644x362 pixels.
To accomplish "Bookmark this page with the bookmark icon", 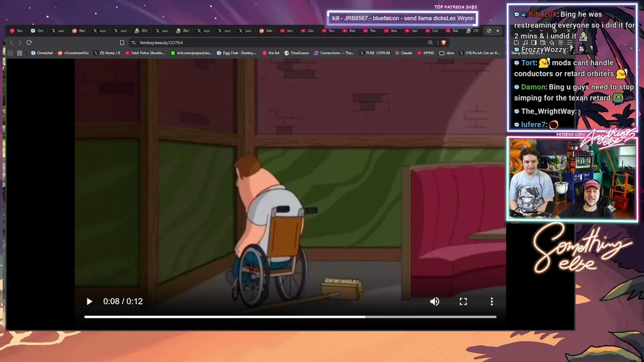I will tap(122, 43).
